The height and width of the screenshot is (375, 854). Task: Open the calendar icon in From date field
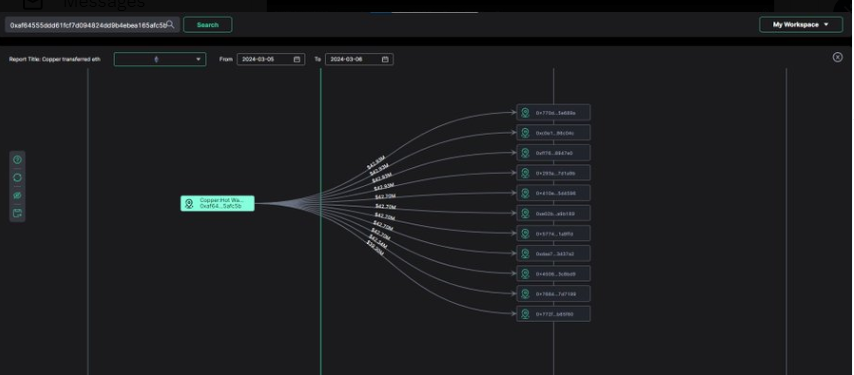[297, 59]
